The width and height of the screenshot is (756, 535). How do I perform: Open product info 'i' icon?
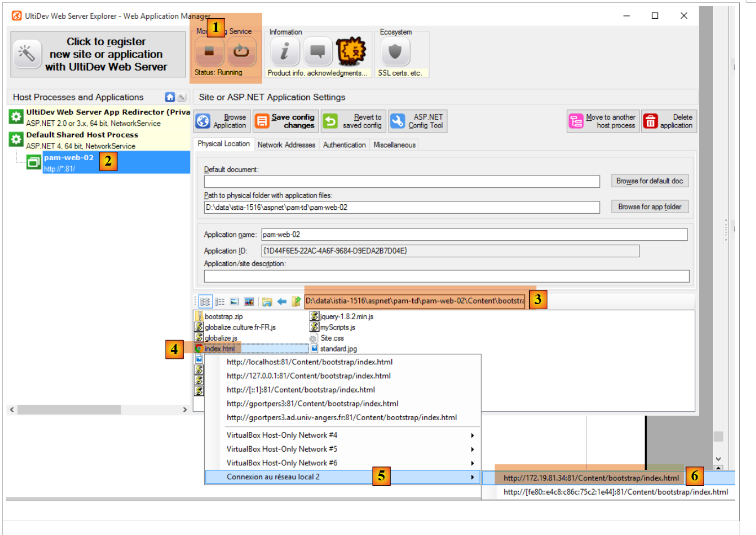pos(285,52)
